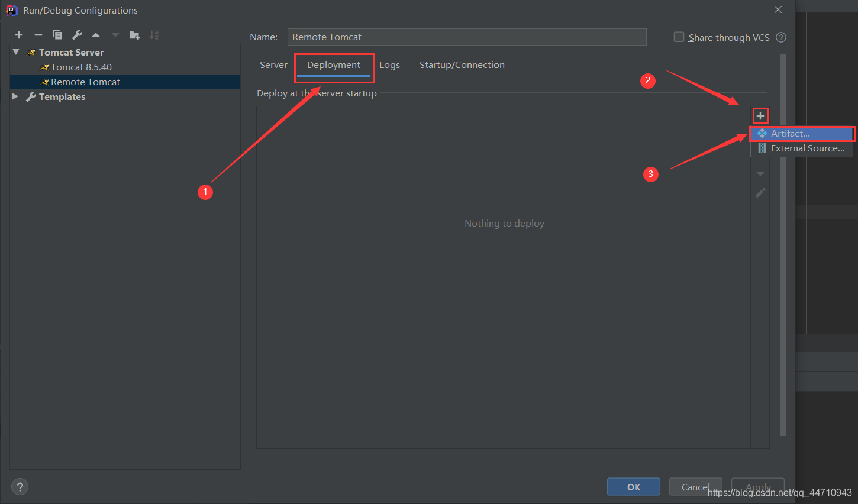The height and width of the screenshot is (504, 858).
Task: Sort configurations alphabetically
Action: 154,35
